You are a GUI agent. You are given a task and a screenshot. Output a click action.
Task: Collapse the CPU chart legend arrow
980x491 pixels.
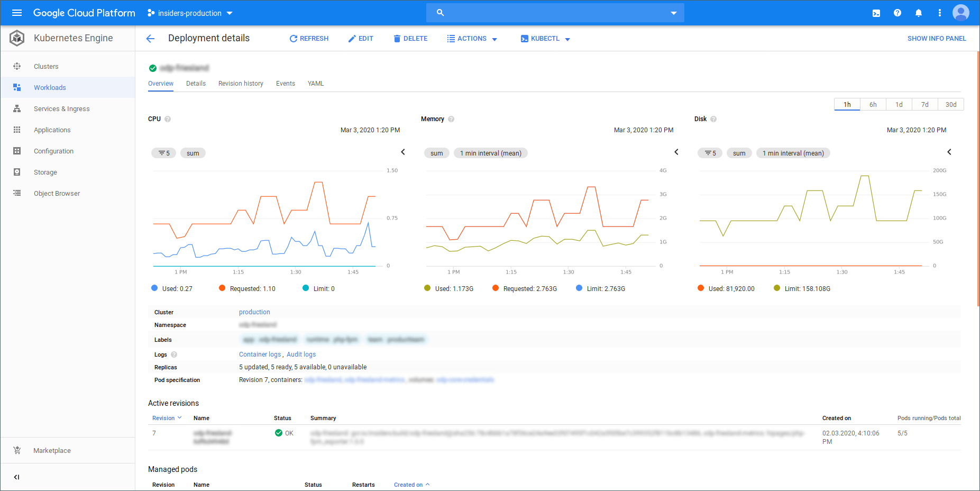[403, 152]
